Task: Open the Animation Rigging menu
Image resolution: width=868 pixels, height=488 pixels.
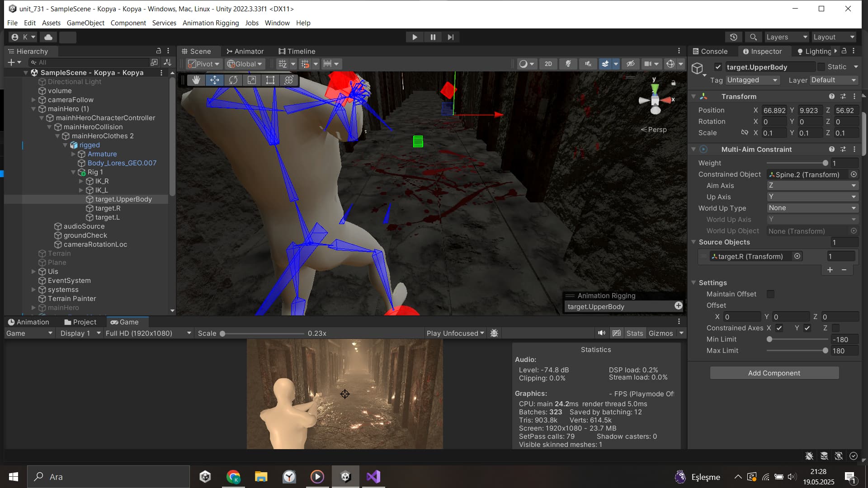Action: click(x=210, y=23)
